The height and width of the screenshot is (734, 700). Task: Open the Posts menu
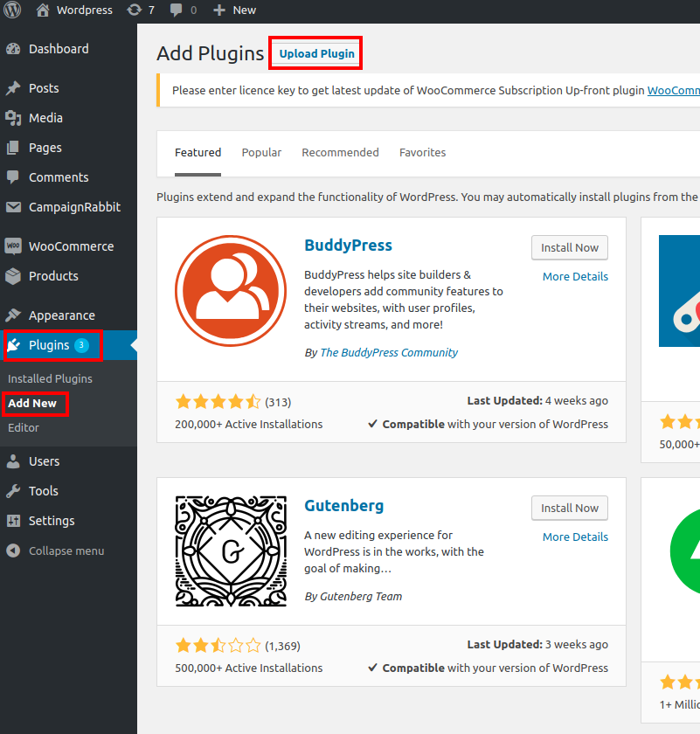(x=44, y=88)
